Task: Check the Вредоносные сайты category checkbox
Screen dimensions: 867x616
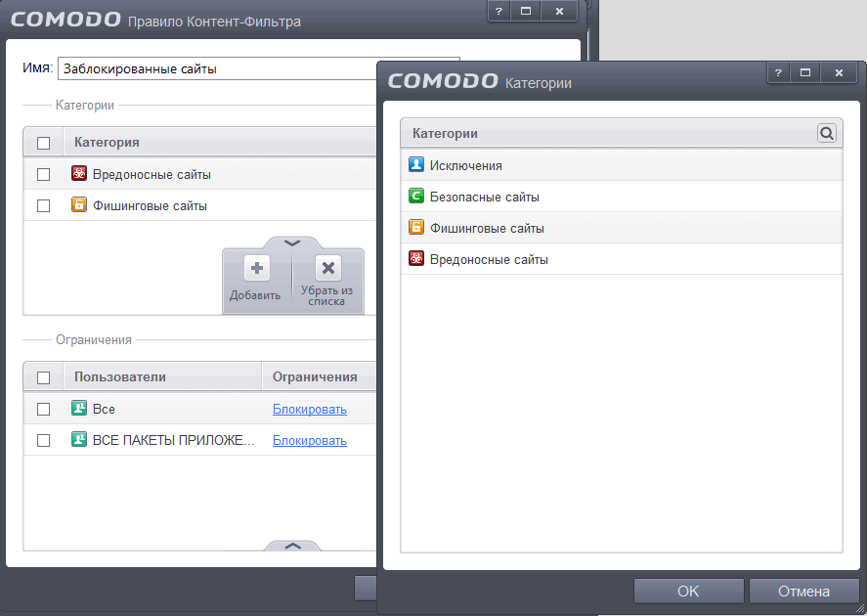Action: pos(42,173)
